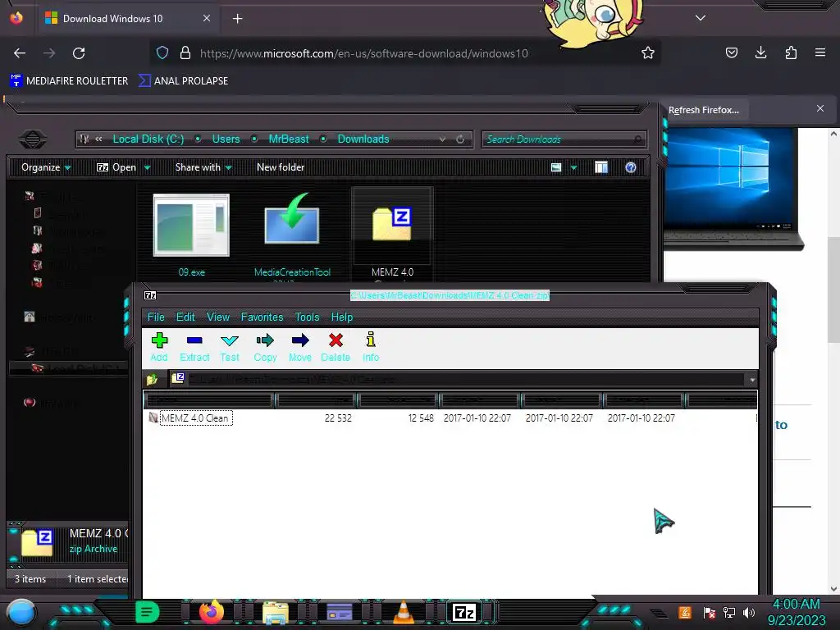The height and width of the screenshot is (630, 840).
Task: Switch to 7-Zip on the taskbar
Action: tap(464, 612)
